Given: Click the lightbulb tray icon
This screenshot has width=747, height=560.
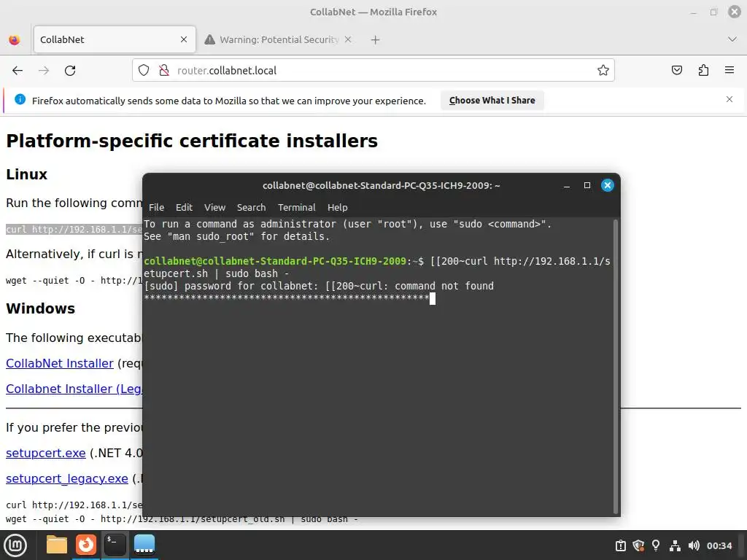Looking at the screenshot, I should click(656, 545).
